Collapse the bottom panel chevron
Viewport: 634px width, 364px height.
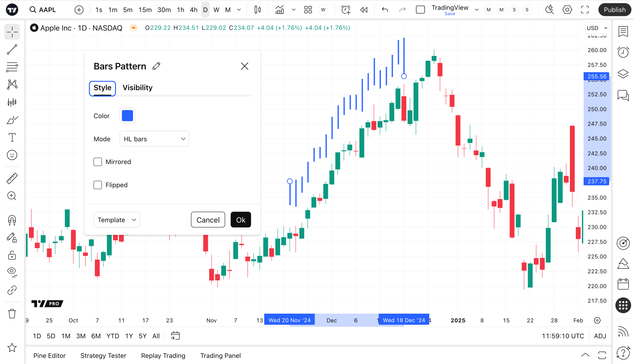pos(585,355)
